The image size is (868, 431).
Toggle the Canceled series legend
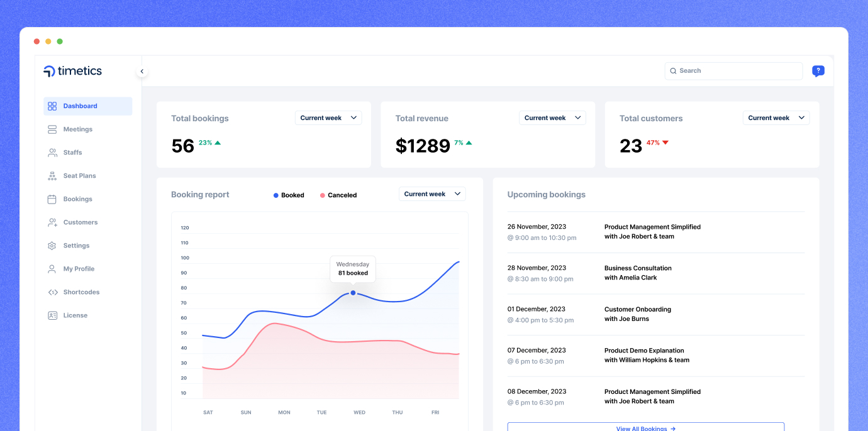point(338,195)
